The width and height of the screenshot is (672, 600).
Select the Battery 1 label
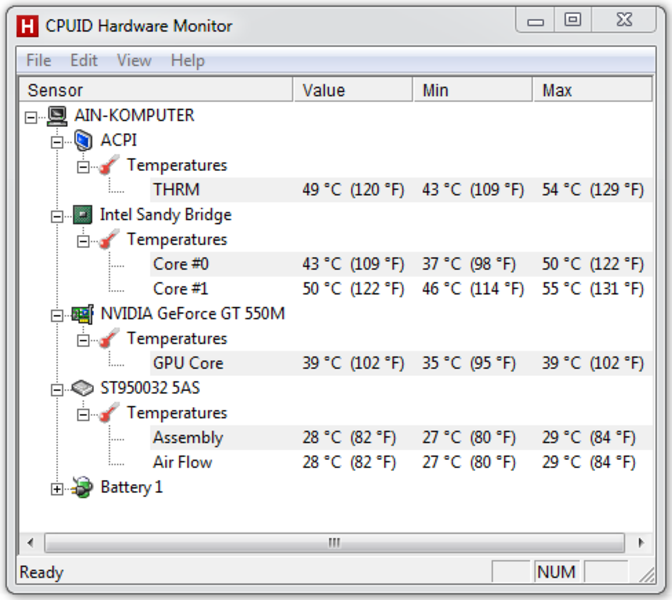coord(132,487)
